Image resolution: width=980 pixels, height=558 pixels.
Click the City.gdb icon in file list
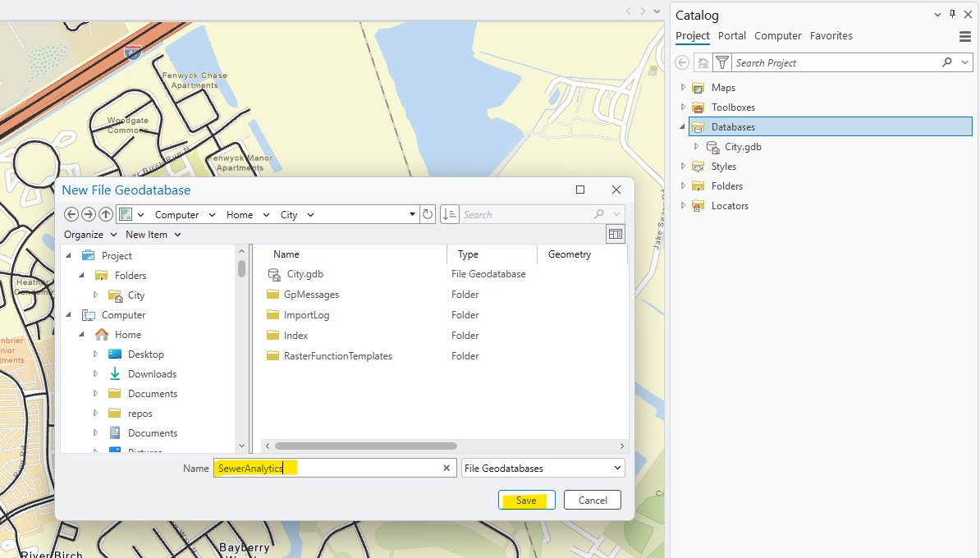click(x=274, y=274)
